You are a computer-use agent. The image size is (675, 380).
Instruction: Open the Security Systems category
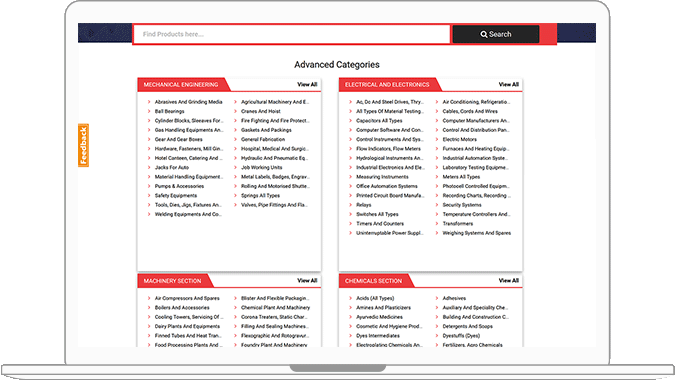click(x=462, y=205)
